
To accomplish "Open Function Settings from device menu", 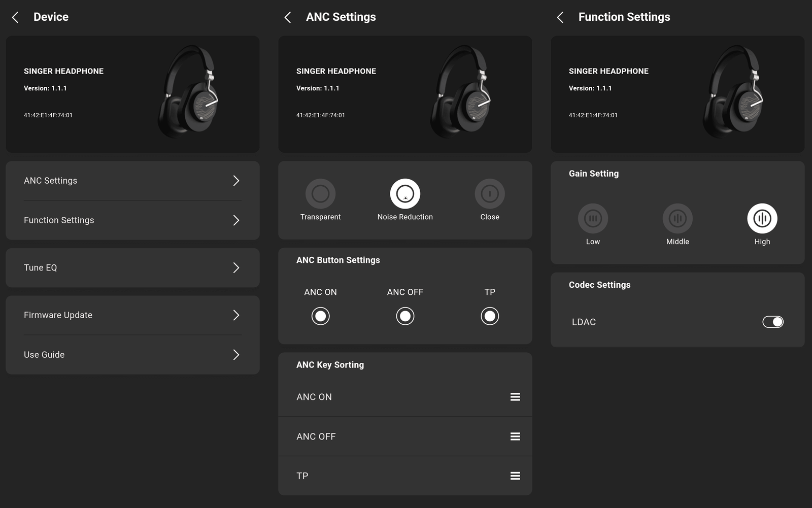I will [x=132, y=220].
